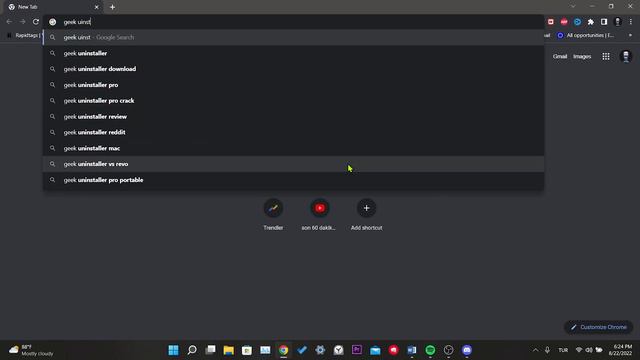The height and width of the screenshot is (360, 640).
Task: Open the Chrome side panel icon
Action: [604, 22]
